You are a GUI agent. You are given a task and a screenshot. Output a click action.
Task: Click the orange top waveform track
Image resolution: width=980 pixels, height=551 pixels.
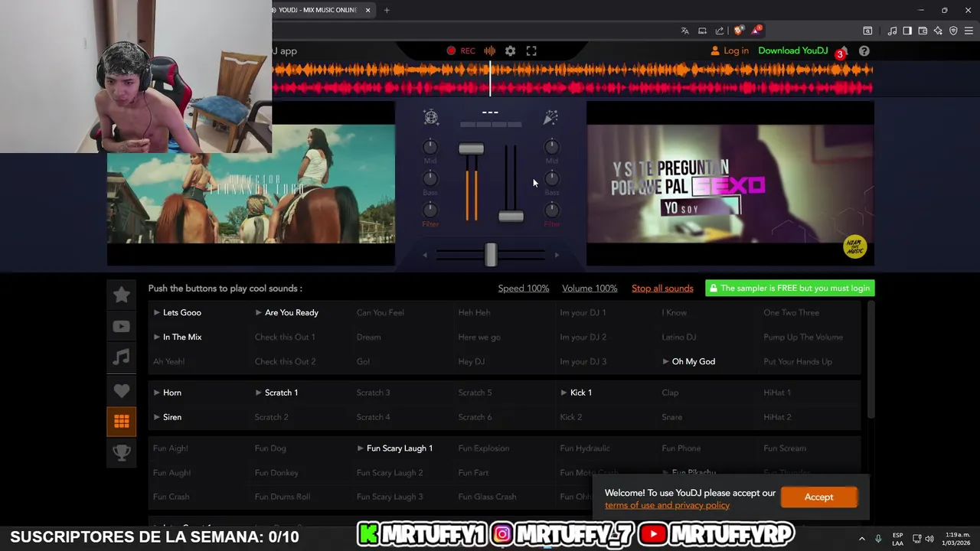click(573, 70)
